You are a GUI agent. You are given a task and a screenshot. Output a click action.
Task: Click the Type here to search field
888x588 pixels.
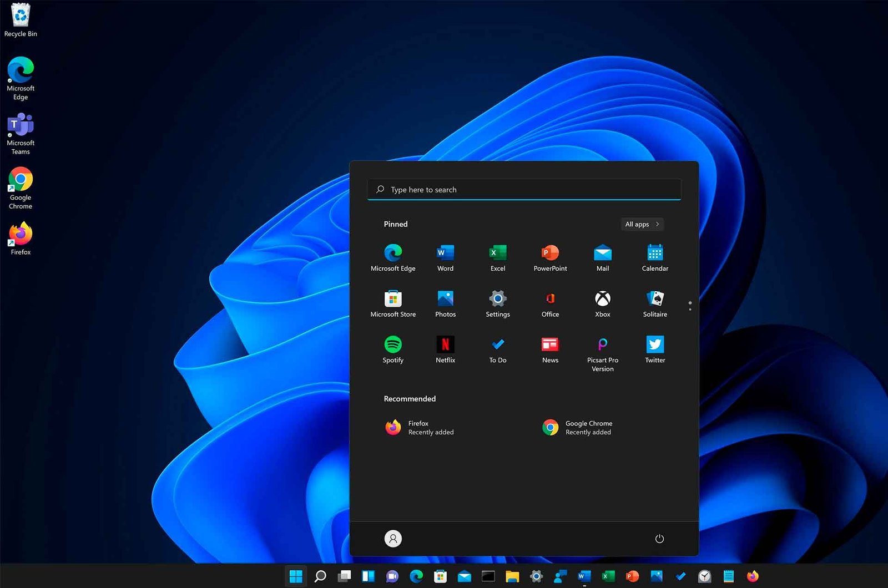click(x=524, y=190)
